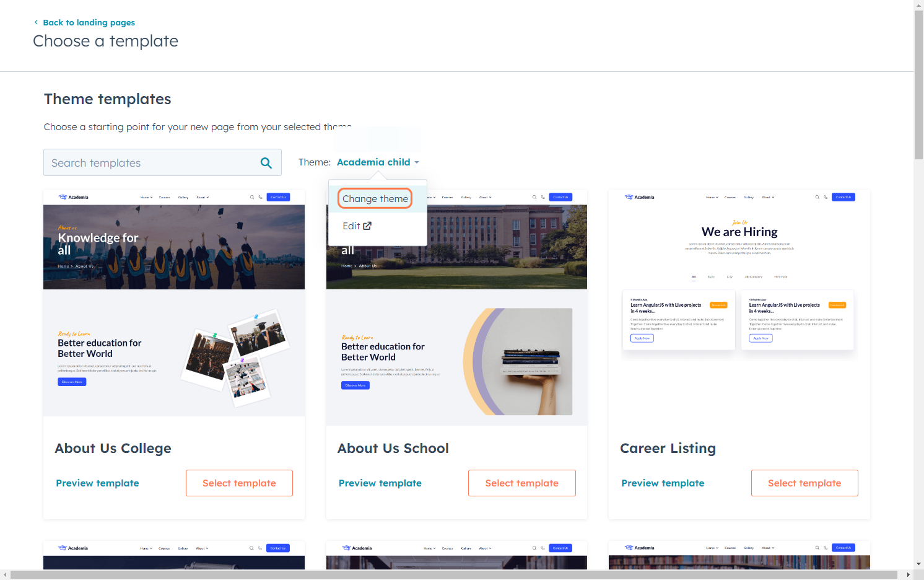
Task: Click the About Us School title
Action: coord(393,449)
